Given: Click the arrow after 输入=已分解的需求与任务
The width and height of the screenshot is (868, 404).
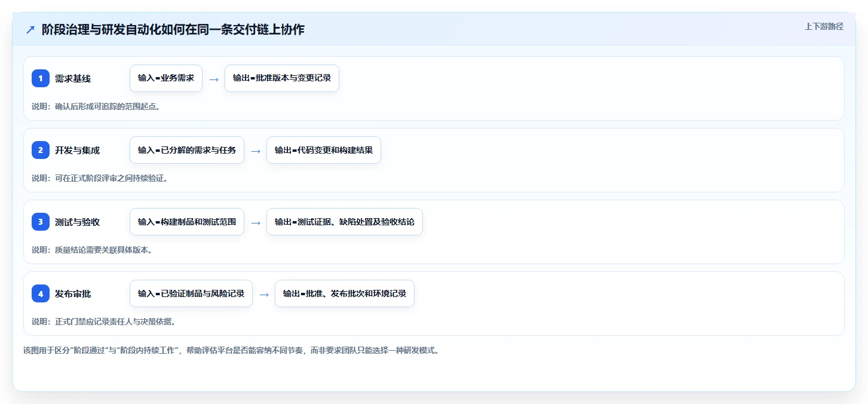Looking at the screenshot, I should tap(256, 151).
